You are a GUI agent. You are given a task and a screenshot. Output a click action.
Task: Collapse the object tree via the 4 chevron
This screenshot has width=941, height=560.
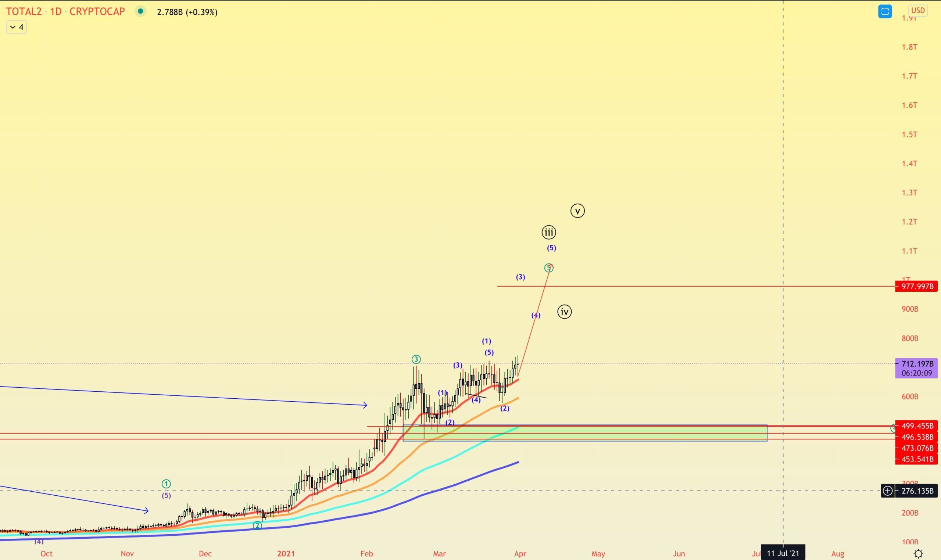click(x=16, y=27)
